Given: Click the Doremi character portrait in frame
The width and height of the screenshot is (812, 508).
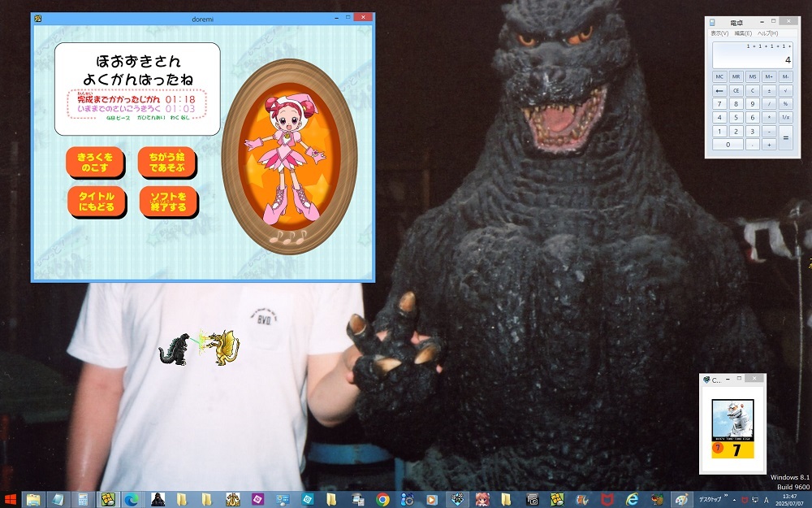Looking at the screenshot, I should point(289,157).
